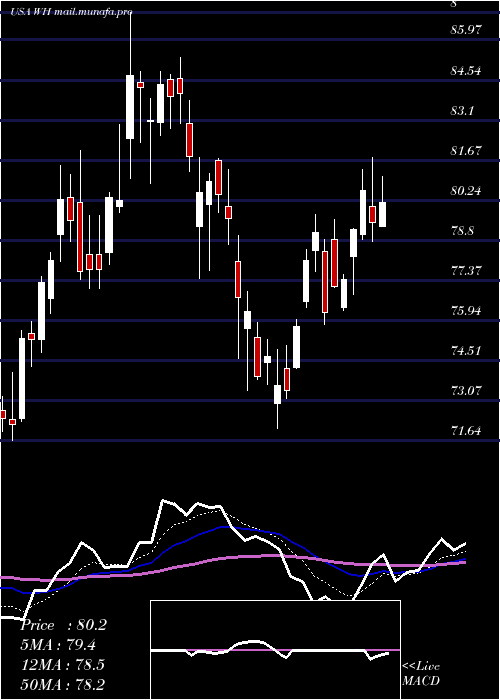The height and width of the screenshot is (700, 500).
Task: Click the 77.37 price axis label
Action: tap(467, 271)
